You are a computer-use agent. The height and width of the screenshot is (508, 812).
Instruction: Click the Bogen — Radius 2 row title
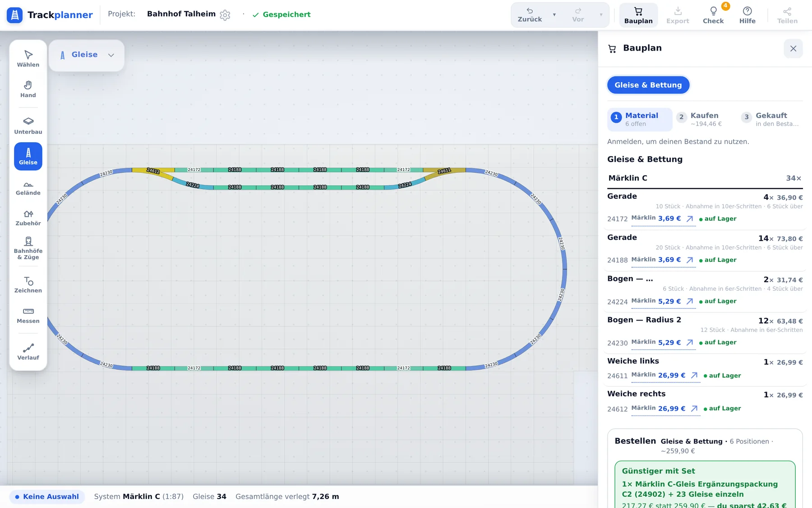tap(644, 320)
